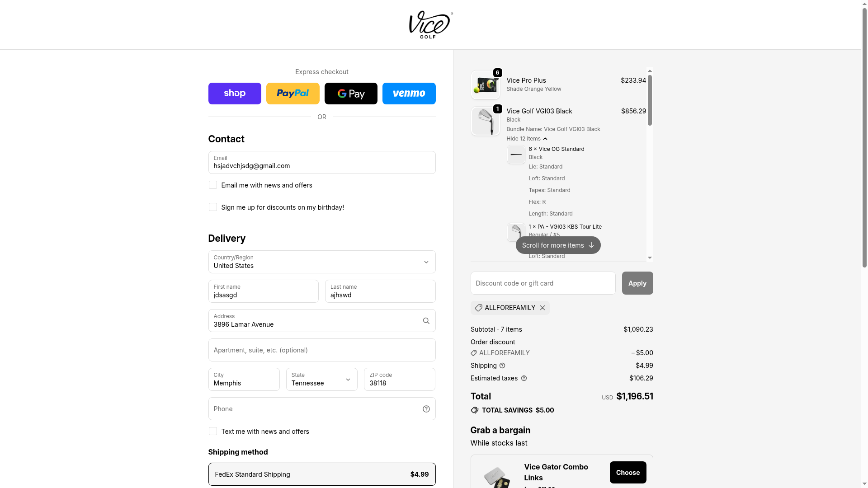Click the Vice Golf logo

(430, 24)
